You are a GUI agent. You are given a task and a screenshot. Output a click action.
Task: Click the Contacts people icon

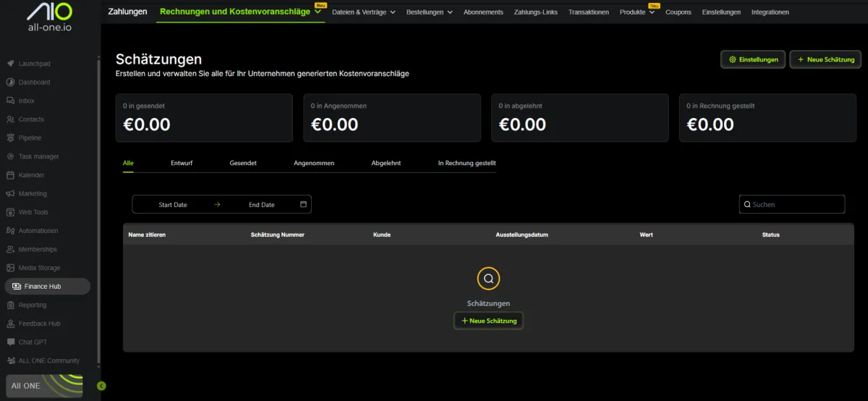(x=11, y=119)
